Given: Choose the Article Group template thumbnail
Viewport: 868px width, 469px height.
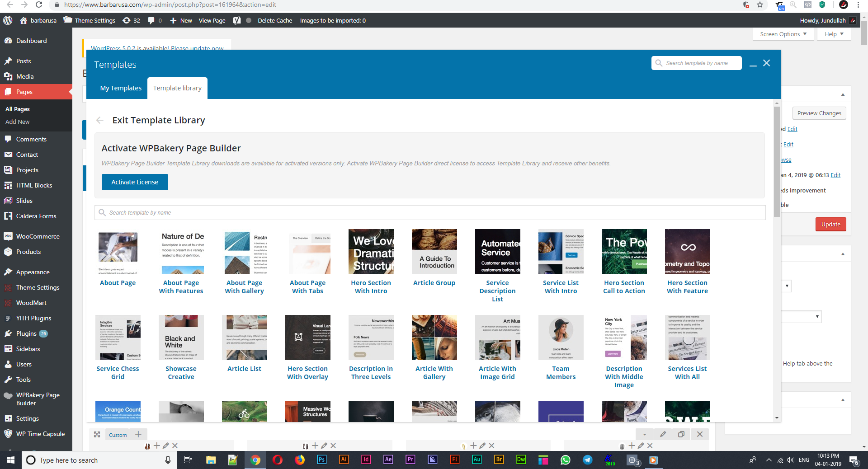Looking at the screenshot, I should [x=434, y=252].
